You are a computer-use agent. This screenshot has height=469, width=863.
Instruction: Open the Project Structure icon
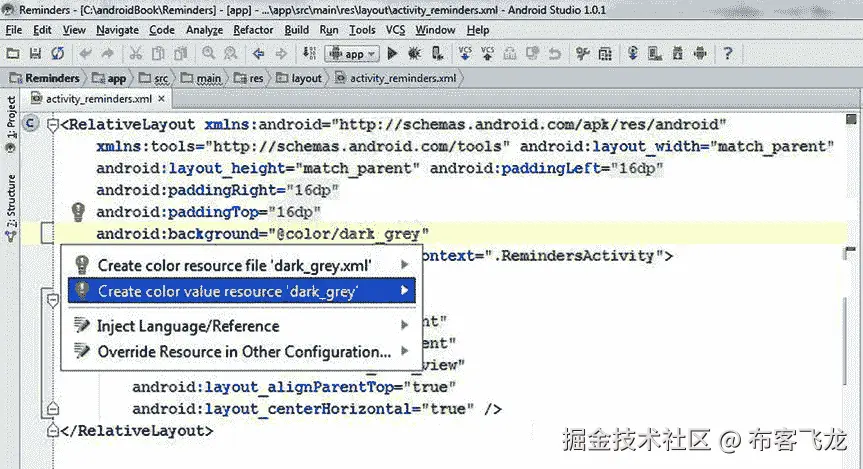click(x=605, y=53)
